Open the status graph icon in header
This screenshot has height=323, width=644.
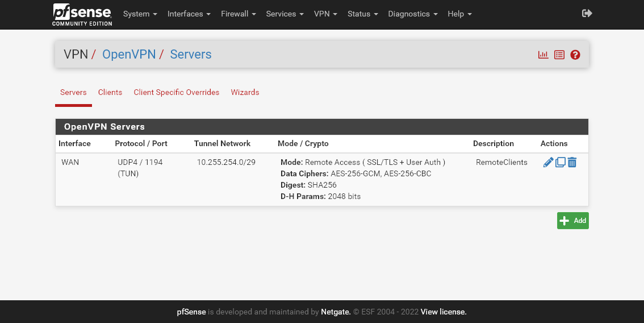point(543,55)
